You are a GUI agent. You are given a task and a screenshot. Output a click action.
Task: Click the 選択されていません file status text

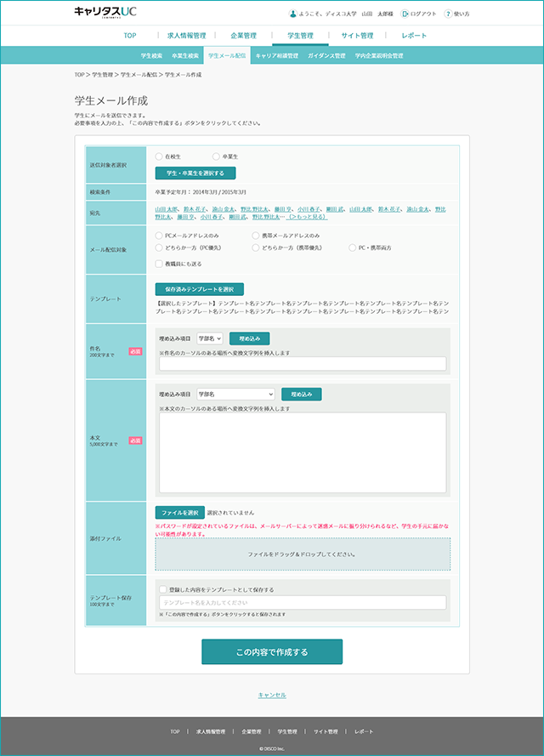click(x=231, y=513)
